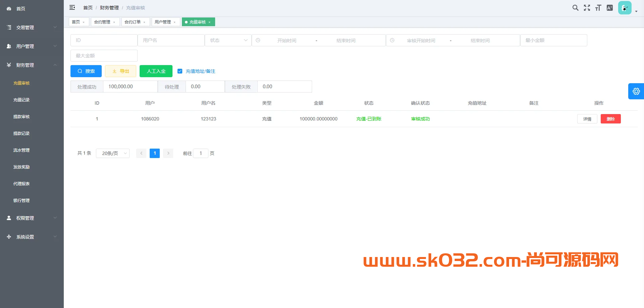This screenshot has height=308, width=644.
Task: Open the language switch icon
Action: click(609, 7)
